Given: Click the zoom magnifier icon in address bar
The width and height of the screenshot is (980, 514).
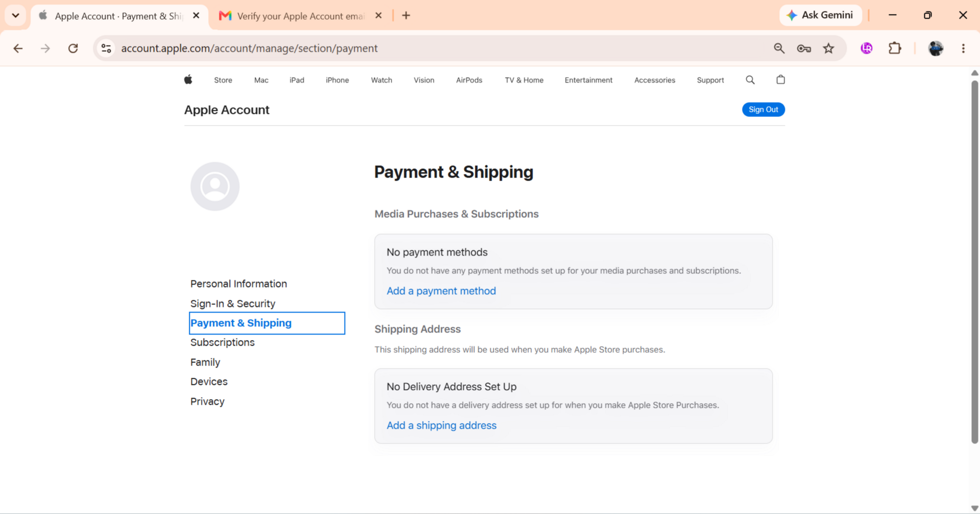Looking at the screenshot, I should (779, 48).
